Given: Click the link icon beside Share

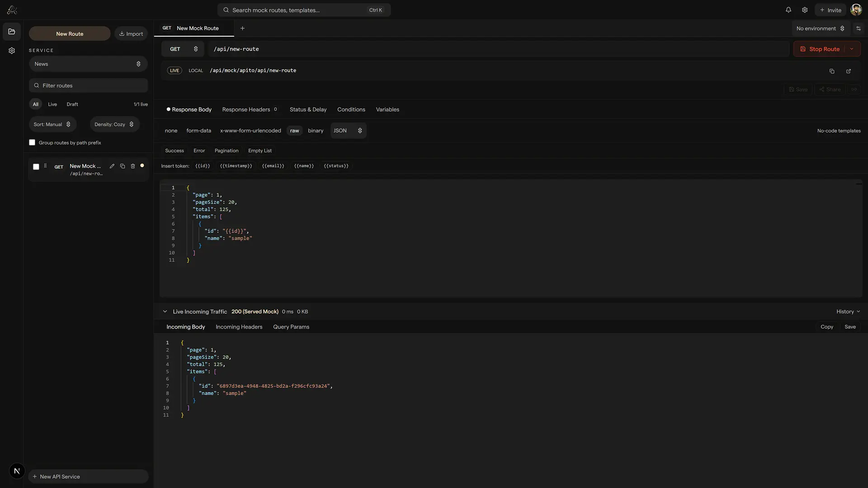Looking at the screenshot, I should [x=854, y=89].
